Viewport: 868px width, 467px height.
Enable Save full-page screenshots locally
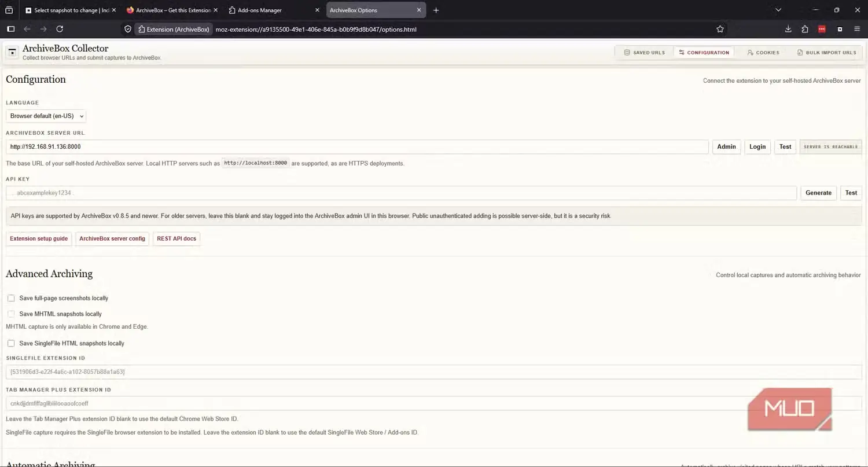(x=11, y=298)
